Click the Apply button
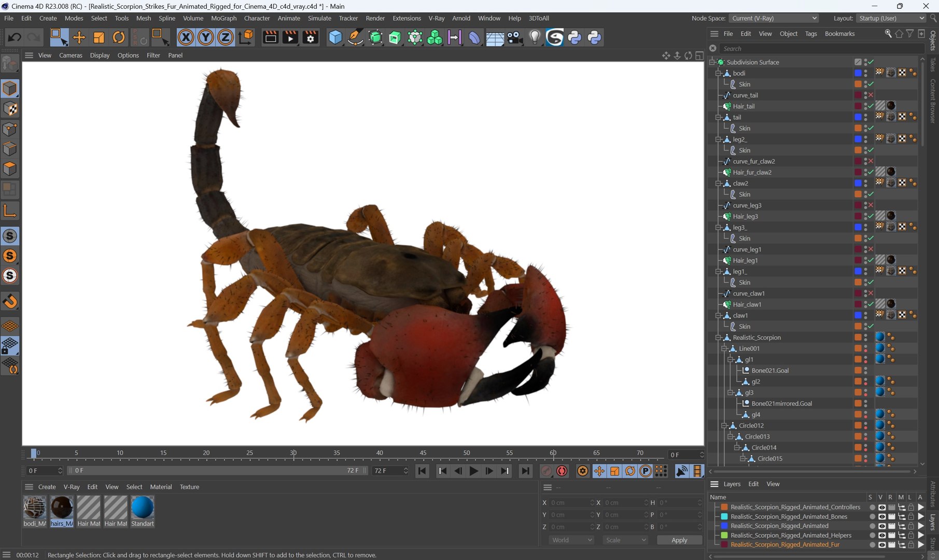This screenshot has width=939, height=560. 679,540
